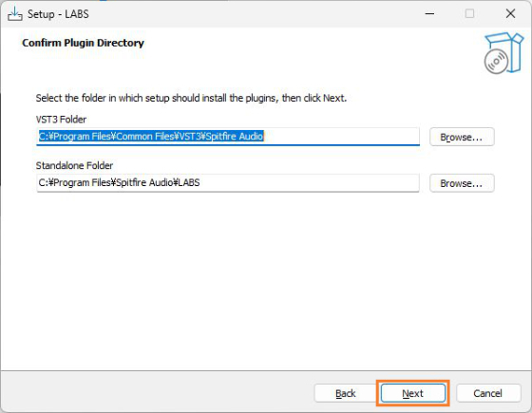Click the 'Setup - LABS' title bar text
Image resolution: width=532 pixels, height=413 pixels.
[58, 14]
